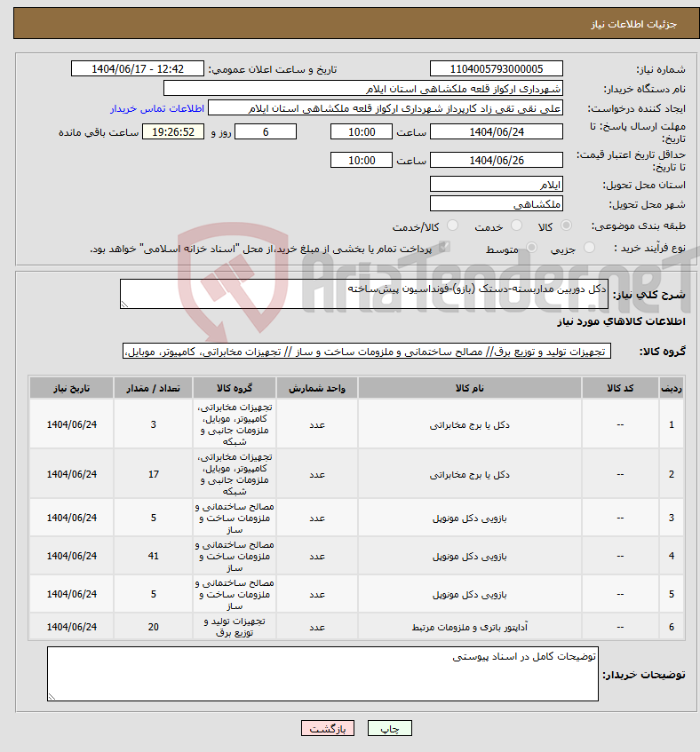Click row 2 product name دکل یا برج مخابراتی
700x752 pixels.
[x=470, y=475]
